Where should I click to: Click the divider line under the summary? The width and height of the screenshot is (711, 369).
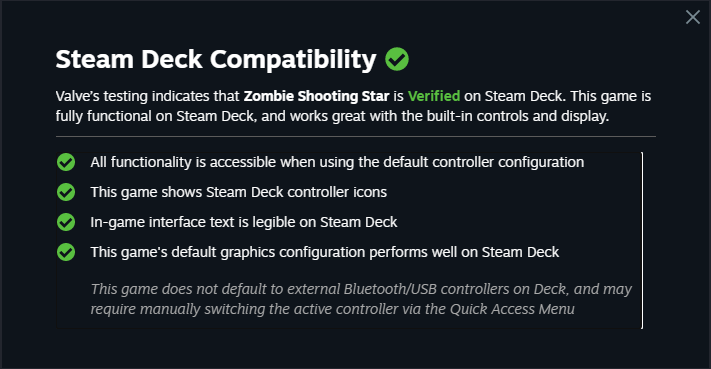click(356, 136)
